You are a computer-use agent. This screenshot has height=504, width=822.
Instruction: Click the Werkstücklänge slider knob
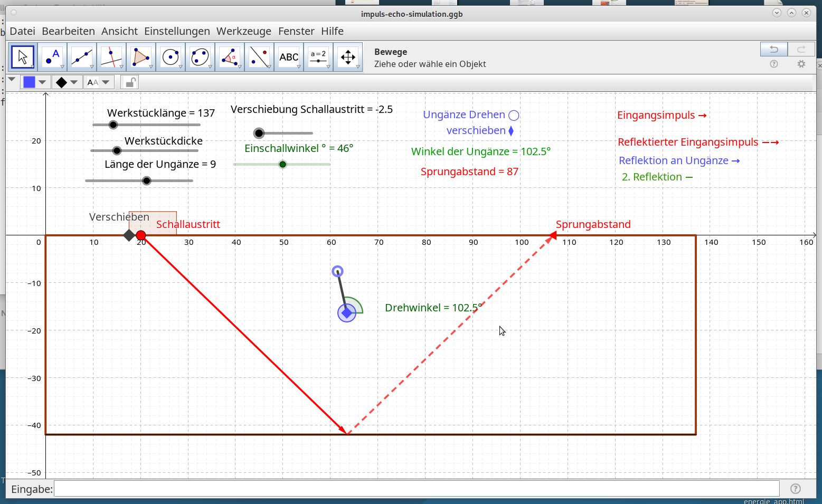[113, 125]
